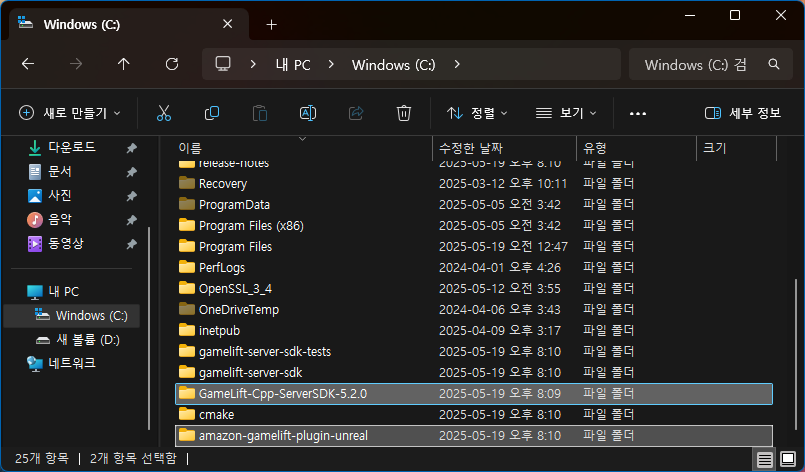The image size is (805, 472).
Task: Click the Program Files folder icon
Action: [x=187, y=246]
